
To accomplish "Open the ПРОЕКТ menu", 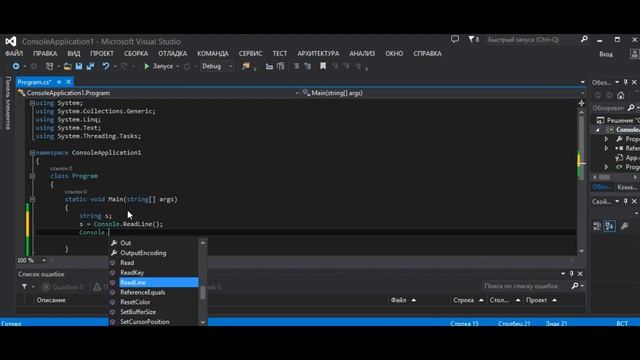I will pos(102,53).
